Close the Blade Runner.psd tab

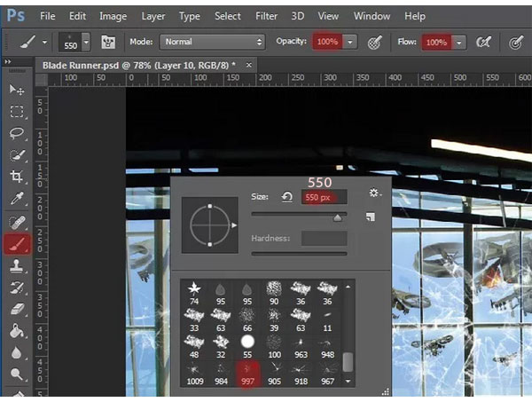[248, 65]
